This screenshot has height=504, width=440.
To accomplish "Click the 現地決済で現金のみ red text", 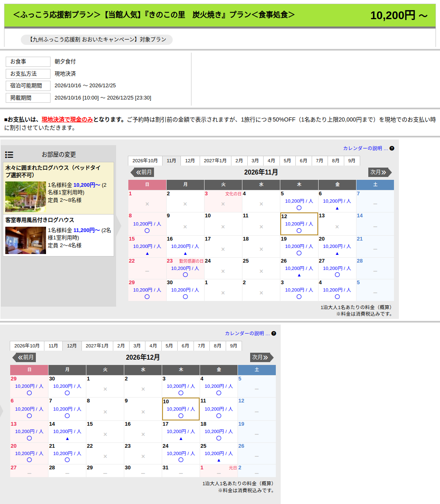I will click(x=67, y=119).
